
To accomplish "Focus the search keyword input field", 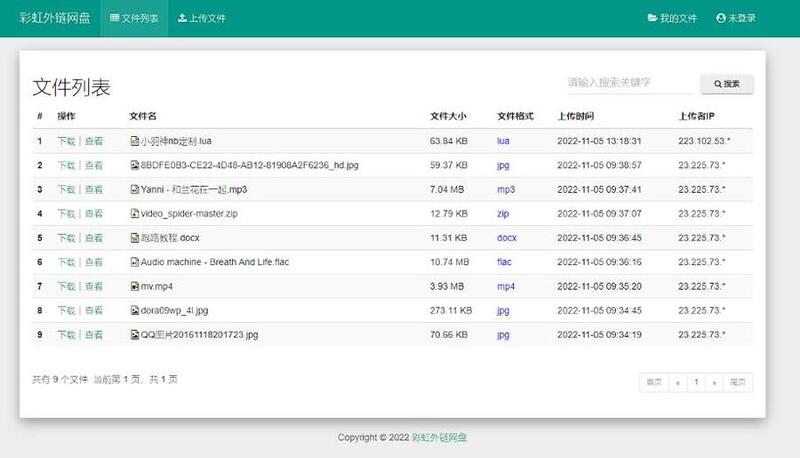I will [x=627, y=83].
